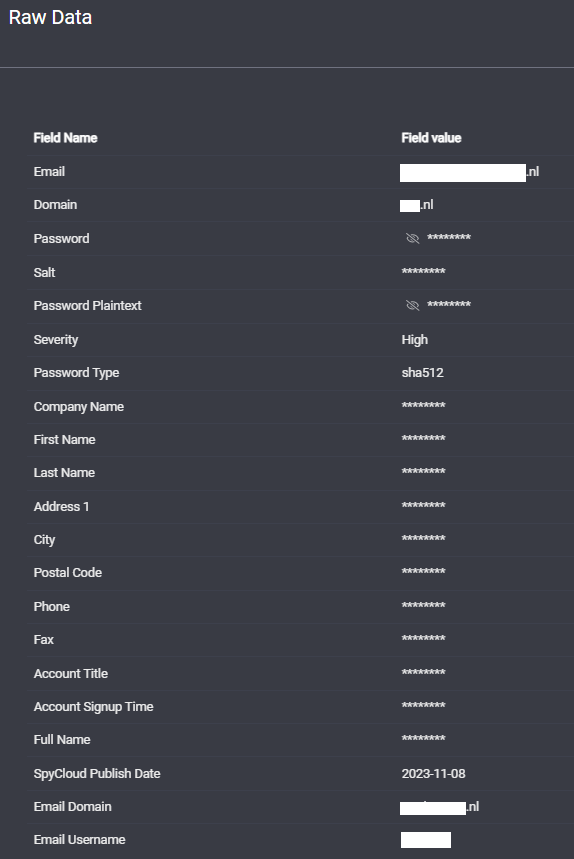
Task: Click the Email Domain field value
Action: point(439,807)
